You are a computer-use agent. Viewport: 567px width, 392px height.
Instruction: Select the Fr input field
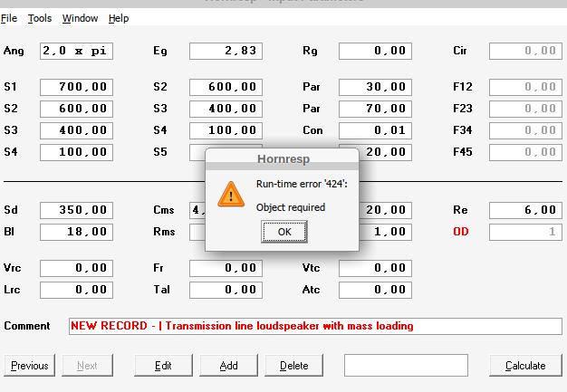tap(226, 268)
